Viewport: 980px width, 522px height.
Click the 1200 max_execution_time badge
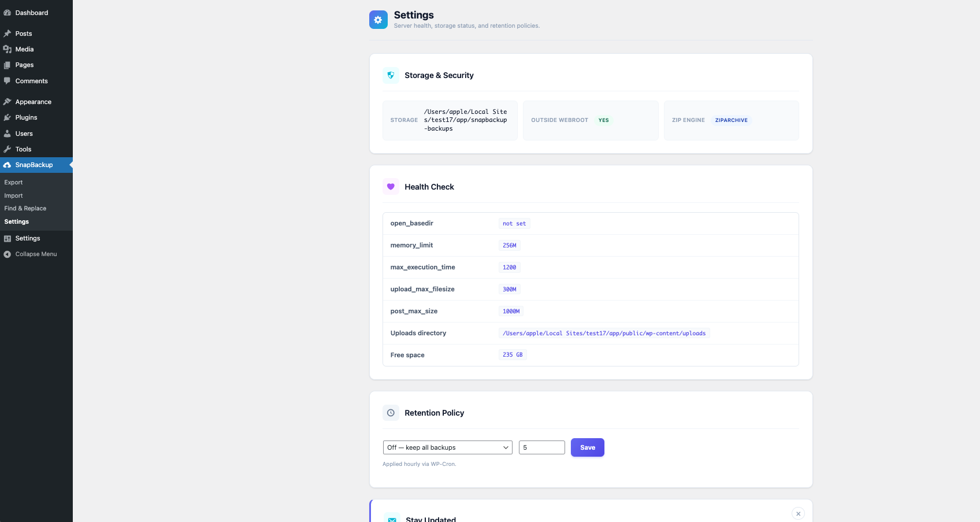click(x=509, y=267)
